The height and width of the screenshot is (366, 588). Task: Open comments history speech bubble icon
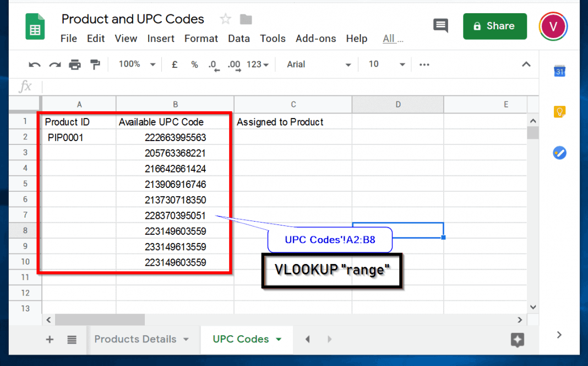440,26
